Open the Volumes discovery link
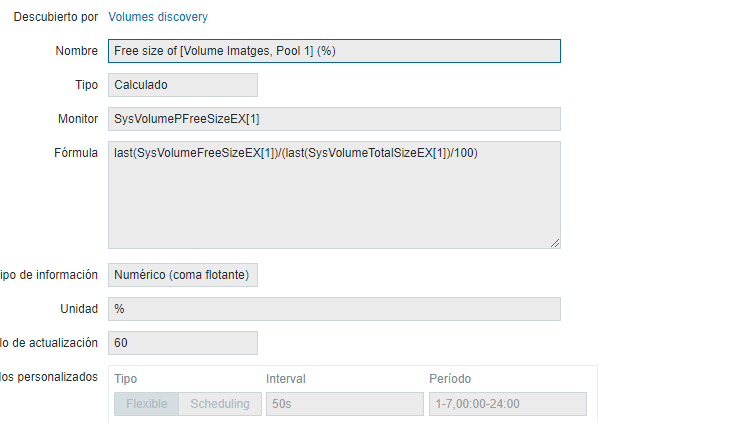This screenshot has width=741, height=423. (x=158, y=17)
